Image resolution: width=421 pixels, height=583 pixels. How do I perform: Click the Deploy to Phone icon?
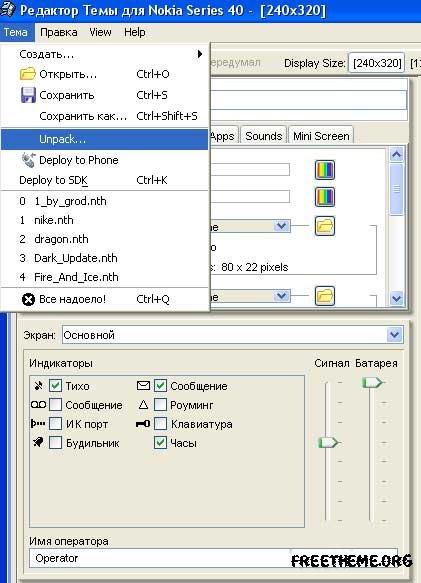click(28, 160)
